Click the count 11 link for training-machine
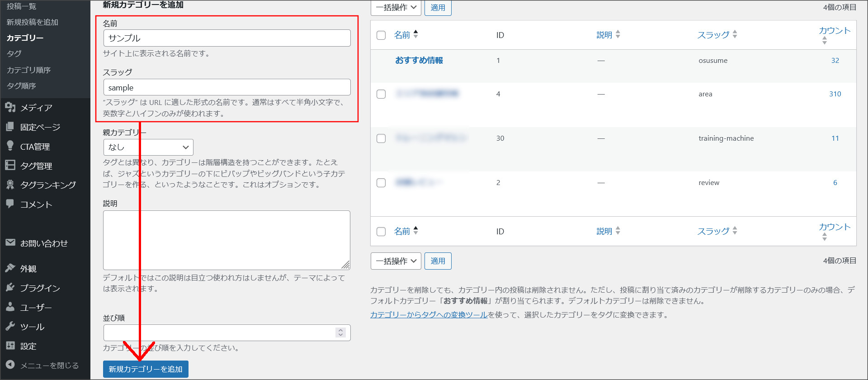Viewport: 868px width, 380px height. click(835, 138)
